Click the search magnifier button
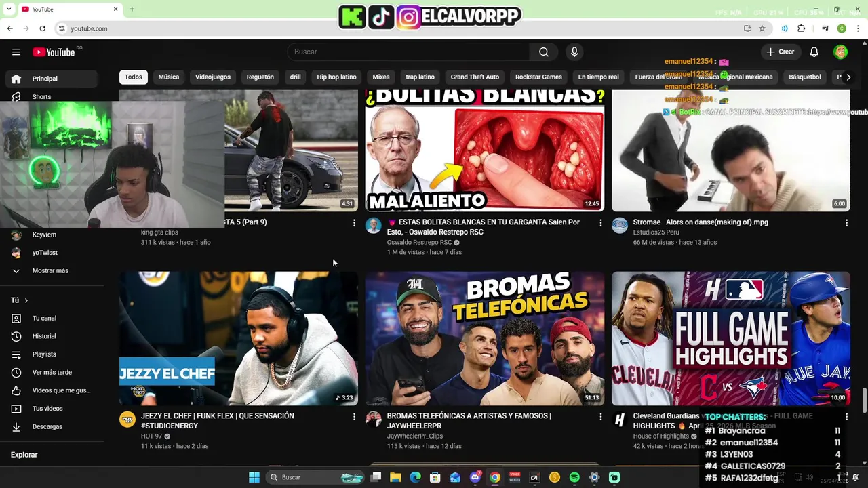This screenshot has width=868, height=488. (544, 52)
